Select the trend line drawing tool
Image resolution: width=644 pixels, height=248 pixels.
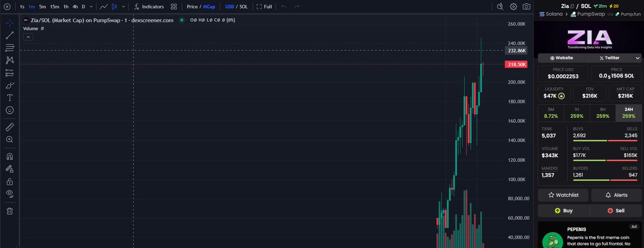point(9,36)
